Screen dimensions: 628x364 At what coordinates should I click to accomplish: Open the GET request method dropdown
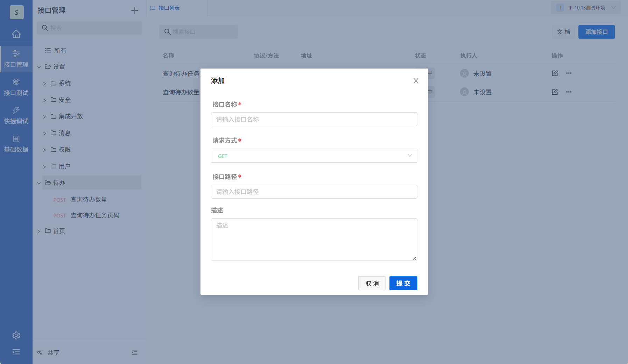[x=314, y=156]
